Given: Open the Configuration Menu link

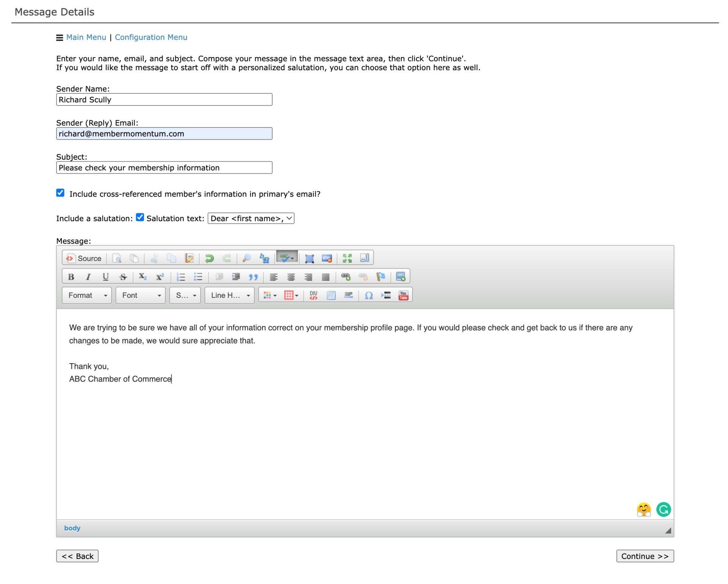Looking at the screenshot, I should 151,37.
